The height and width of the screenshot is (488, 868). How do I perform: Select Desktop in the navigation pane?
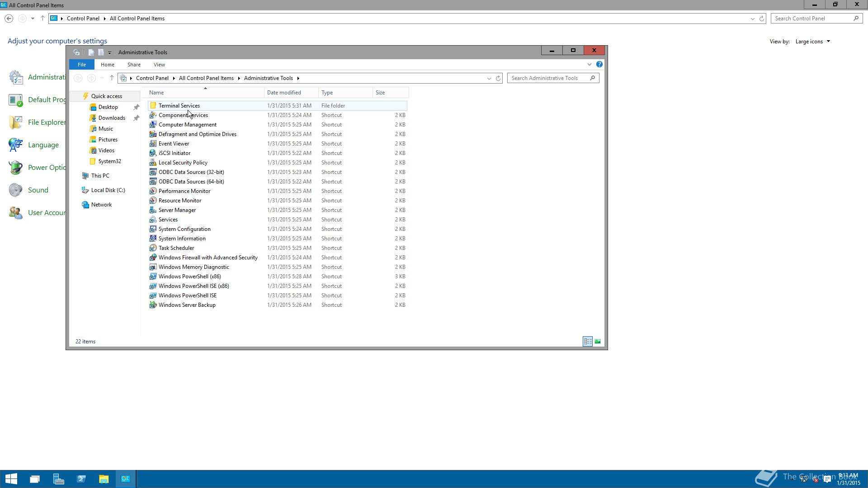click(x=108, y=107)
